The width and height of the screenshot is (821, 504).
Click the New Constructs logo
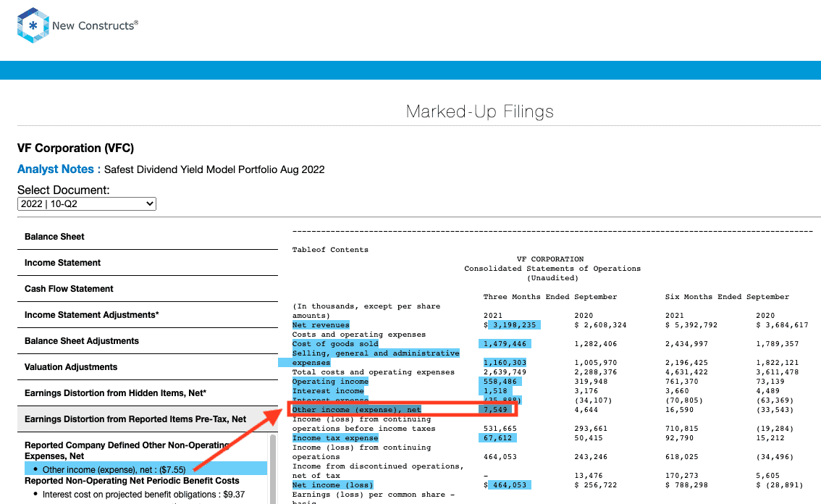tap(77, 25)
